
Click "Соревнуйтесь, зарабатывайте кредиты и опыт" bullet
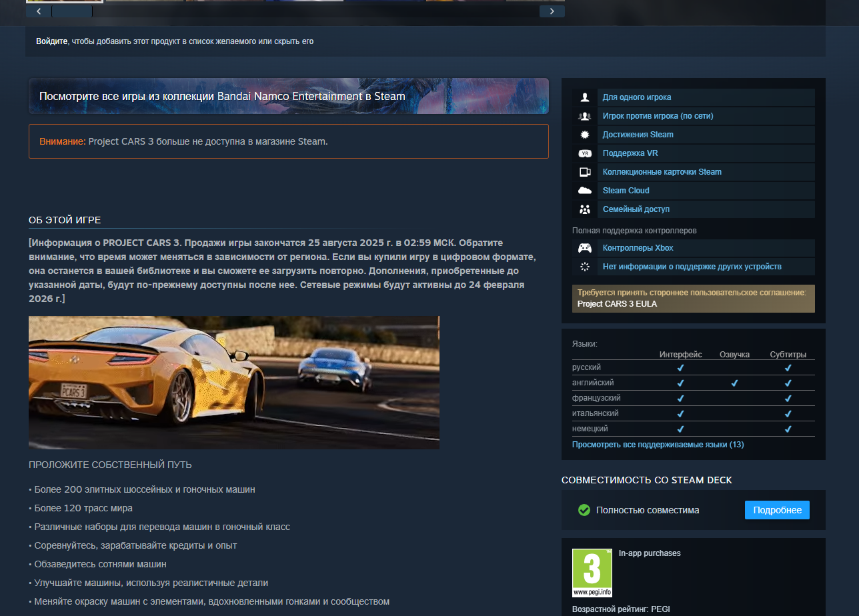pyautogui.click(x=133, y=545)
